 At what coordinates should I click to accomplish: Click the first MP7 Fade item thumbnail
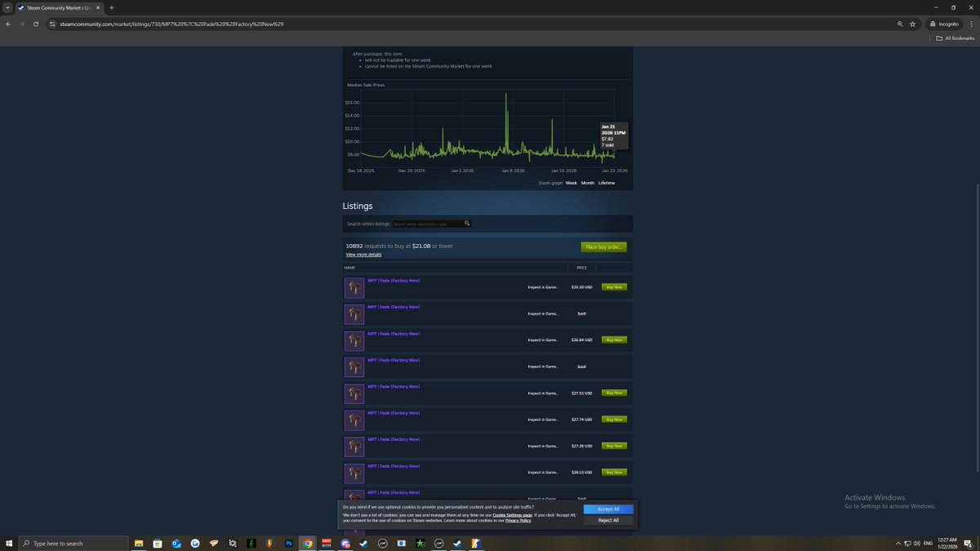(x=354, y=287)
